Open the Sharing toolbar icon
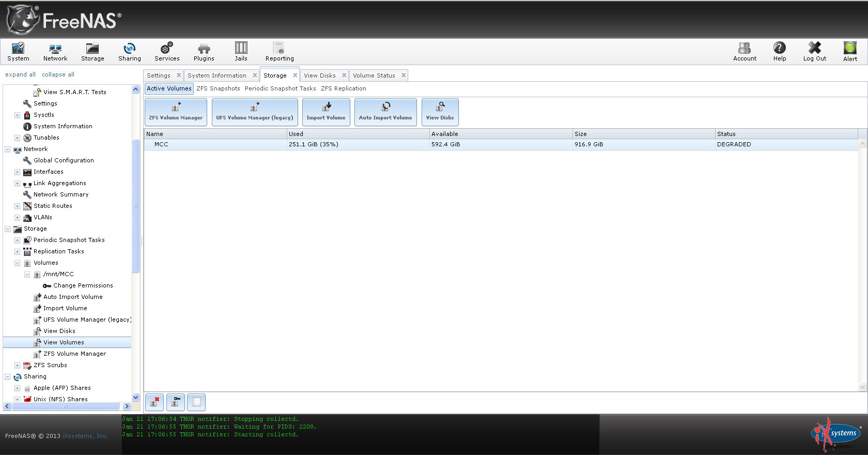The height and width of the screenshot is (455, 868). [x=130, y=52]
